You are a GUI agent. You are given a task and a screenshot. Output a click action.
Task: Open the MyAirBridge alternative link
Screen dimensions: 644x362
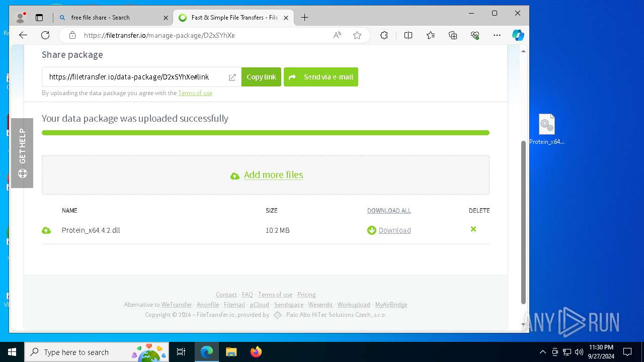tap(391, 305)
